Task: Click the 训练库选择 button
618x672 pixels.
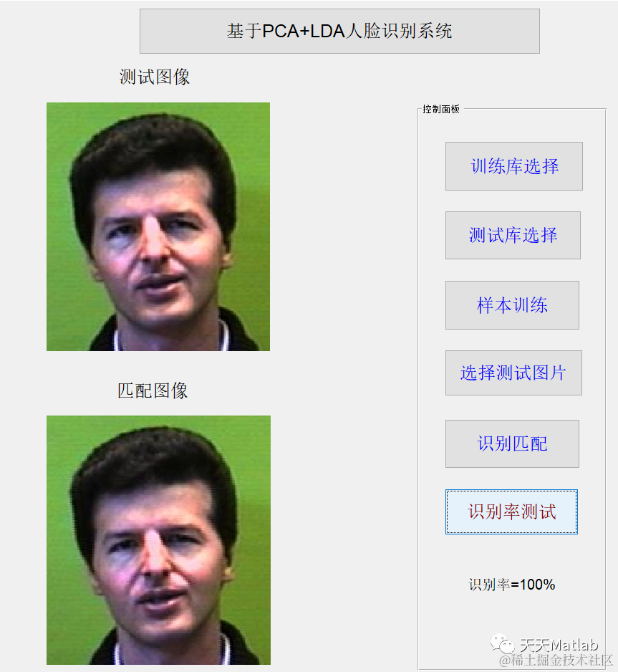Action: click(514, 166)
